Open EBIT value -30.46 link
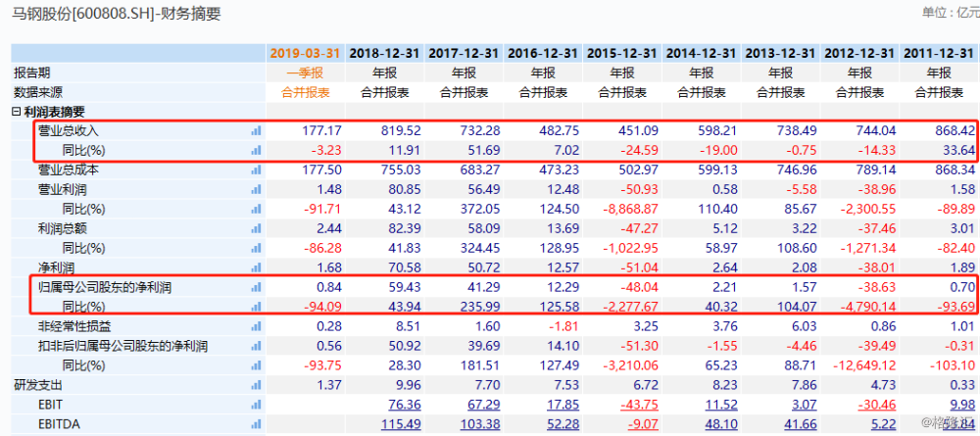 tap(876, 405)
